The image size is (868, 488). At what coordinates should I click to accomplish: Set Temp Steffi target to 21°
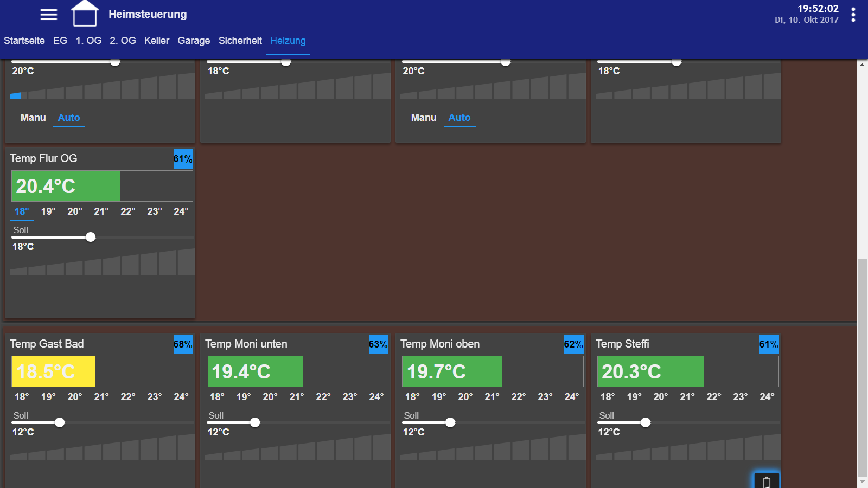(687, 397)
